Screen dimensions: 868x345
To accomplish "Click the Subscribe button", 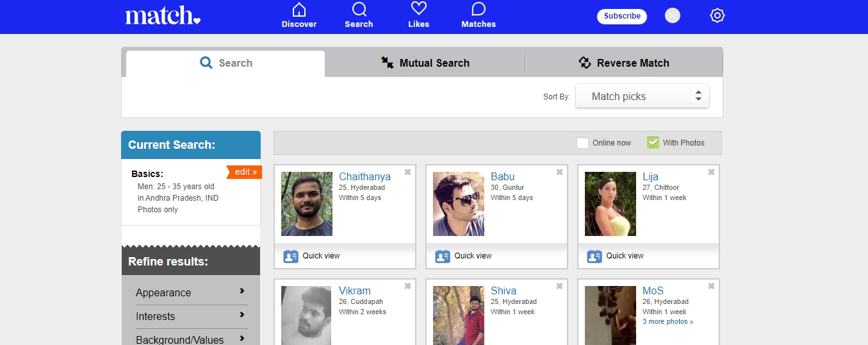I will [x=621, y=16].
